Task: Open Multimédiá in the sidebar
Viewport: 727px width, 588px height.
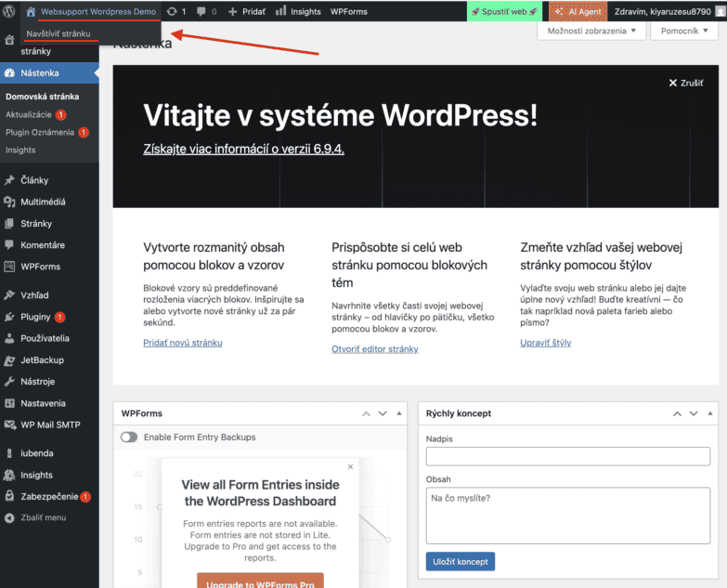Action: (x=43, y=202)
